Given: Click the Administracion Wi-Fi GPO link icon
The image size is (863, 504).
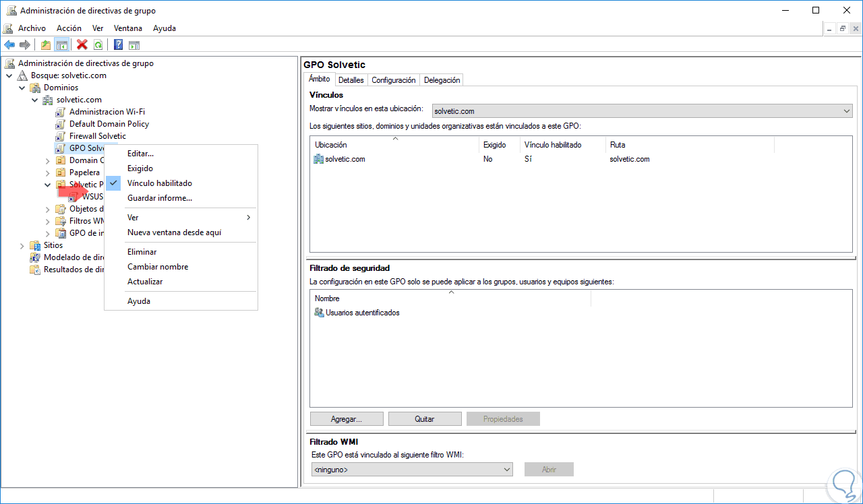Looking at the screenshot, I should [61, 112].
